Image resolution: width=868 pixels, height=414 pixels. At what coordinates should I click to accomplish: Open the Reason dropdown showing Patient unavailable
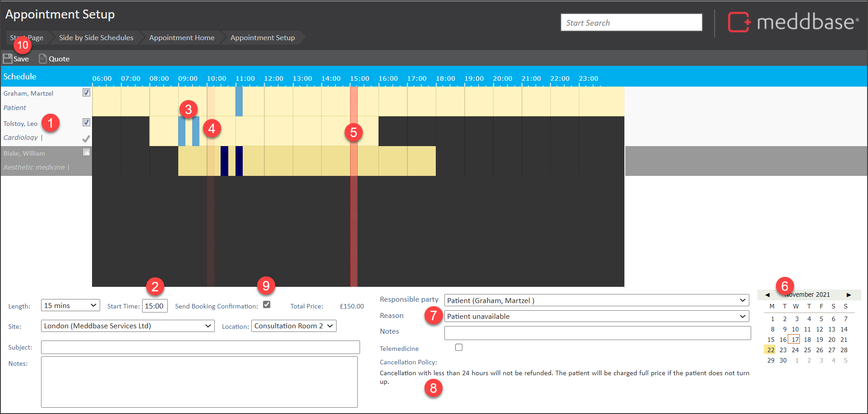pyautogui.click(x=596, y=316)
